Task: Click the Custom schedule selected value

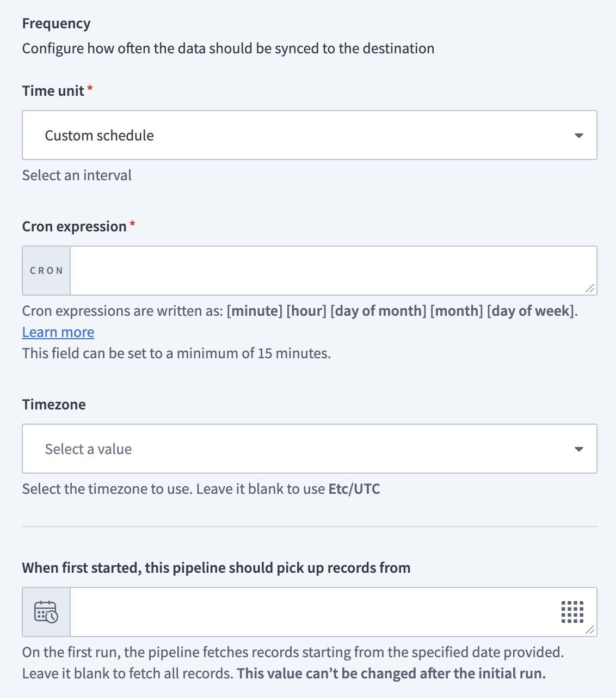Action: pyautogui.click(x=99, y=136)
